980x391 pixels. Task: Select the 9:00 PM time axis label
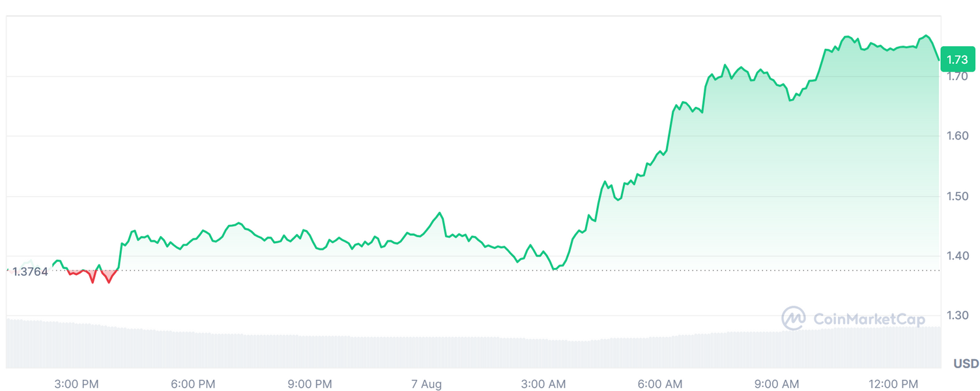tap(310, 384)
